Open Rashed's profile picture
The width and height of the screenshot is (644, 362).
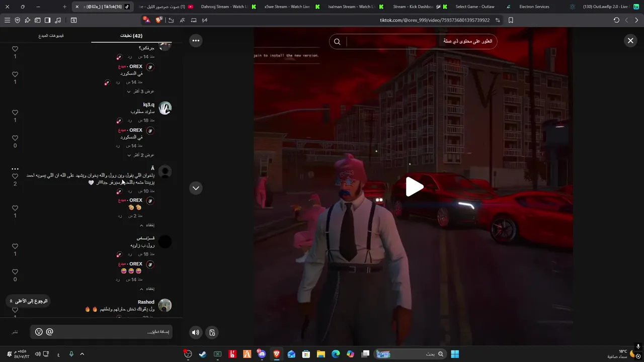click(165, 305)
